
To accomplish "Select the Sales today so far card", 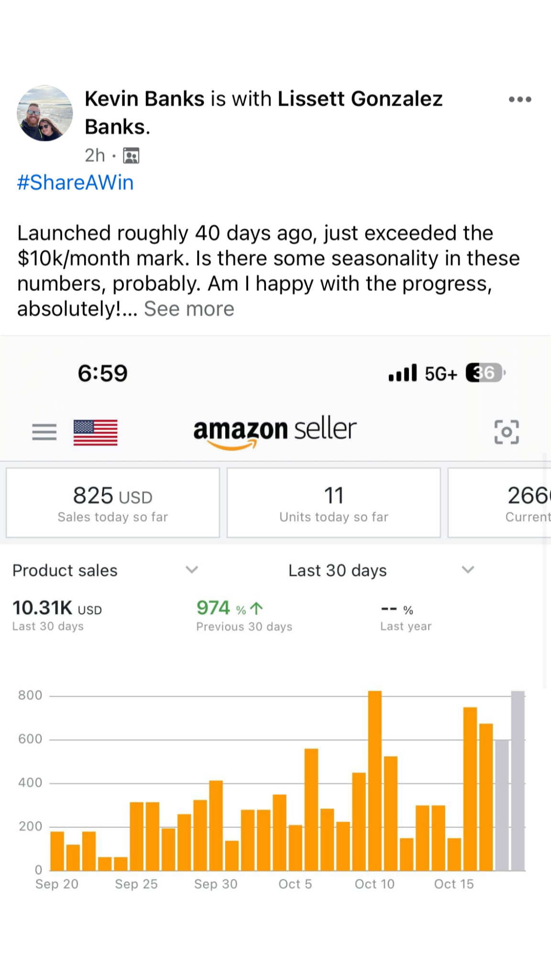I will click(113, 503).
